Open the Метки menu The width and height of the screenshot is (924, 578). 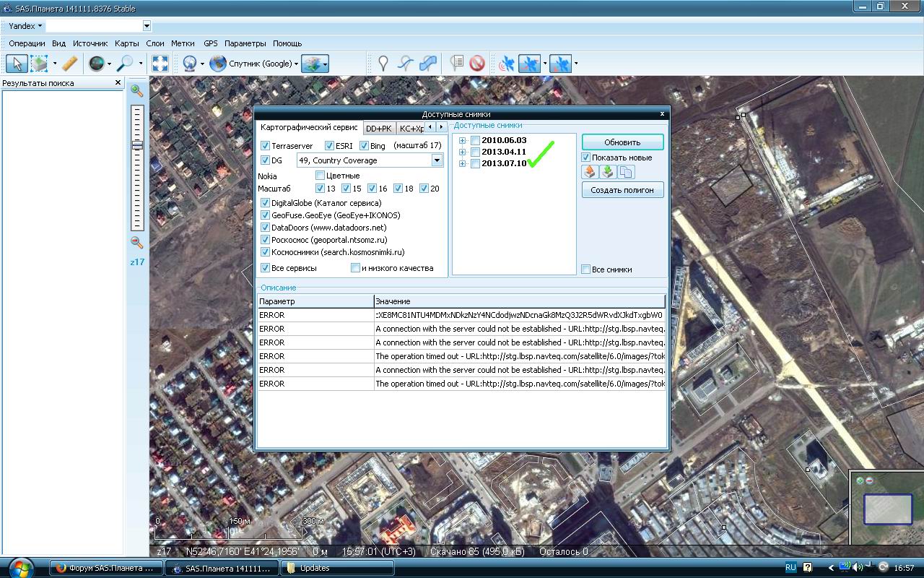point(182,43)
